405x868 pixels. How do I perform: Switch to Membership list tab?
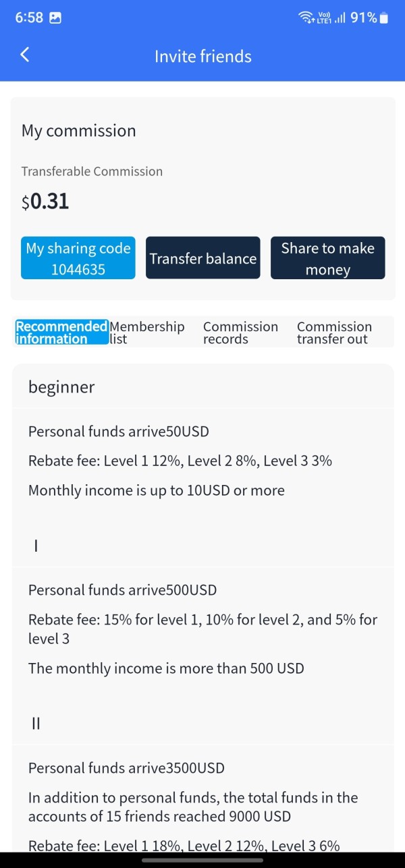pyautogui.click(x=147, y=332)
